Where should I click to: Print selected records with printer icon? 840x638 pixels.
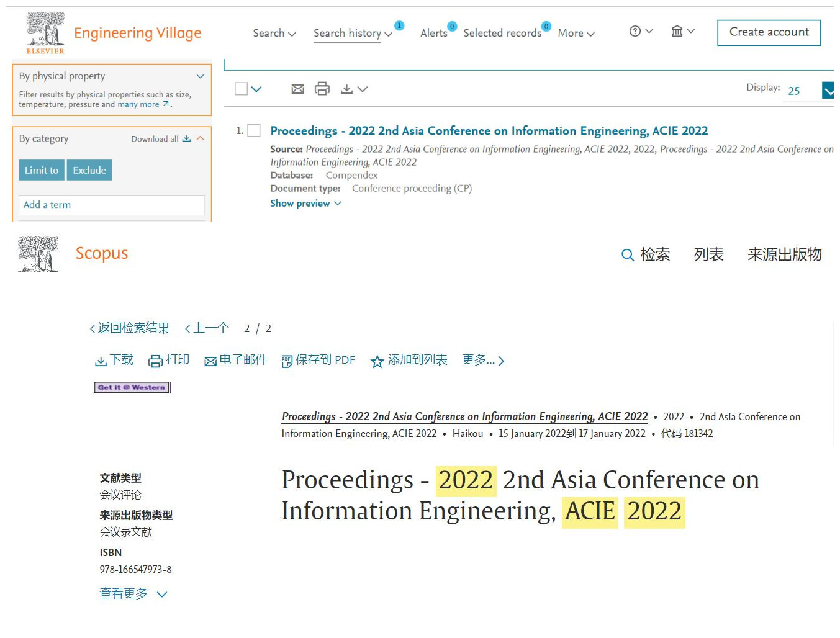322,89
